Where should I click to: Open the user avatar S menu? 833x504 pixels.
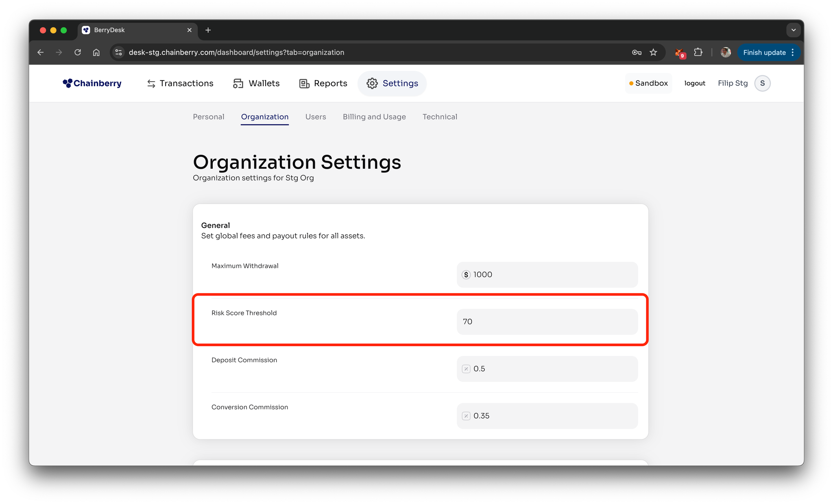(762, 83)
